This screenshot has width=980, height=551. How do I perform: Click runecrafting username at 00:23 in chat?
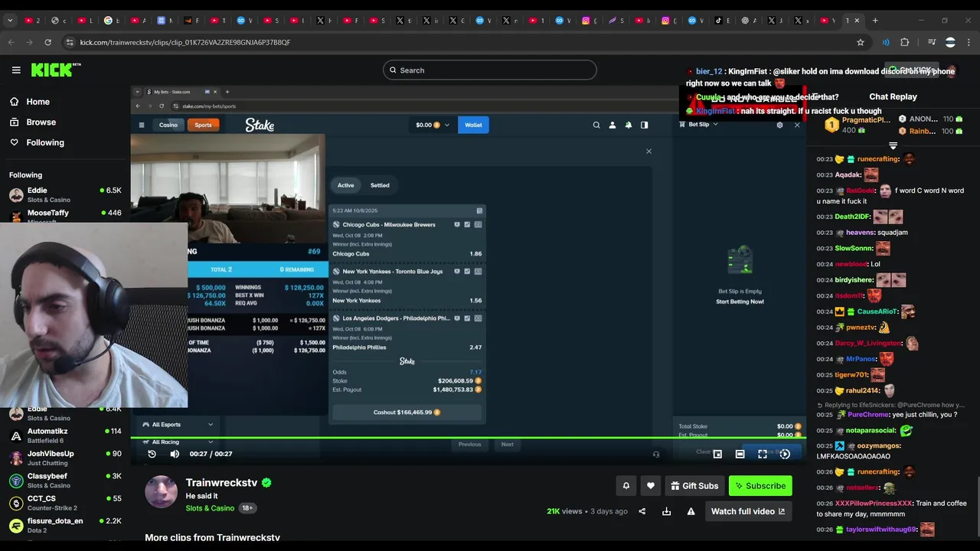click(x=878, y=159)
